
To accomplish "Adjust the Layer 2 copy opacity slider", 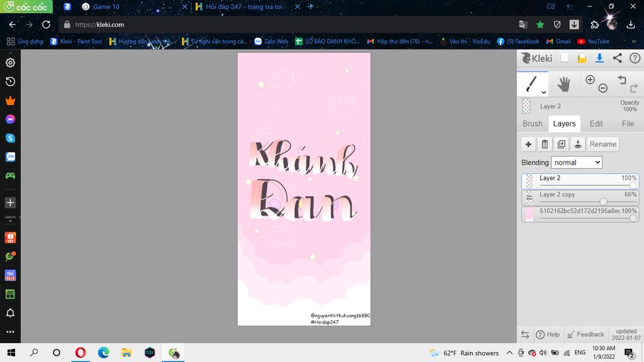I will point(603,202).
